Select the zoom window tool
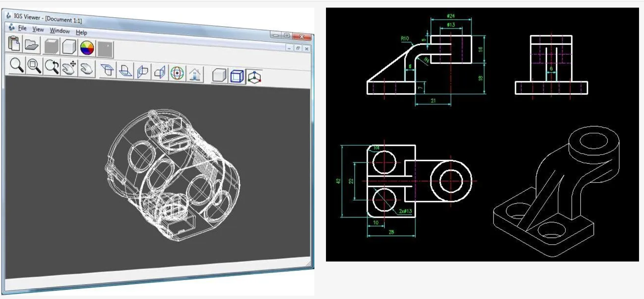Screen dimensions: 644x299 point(34,66)
